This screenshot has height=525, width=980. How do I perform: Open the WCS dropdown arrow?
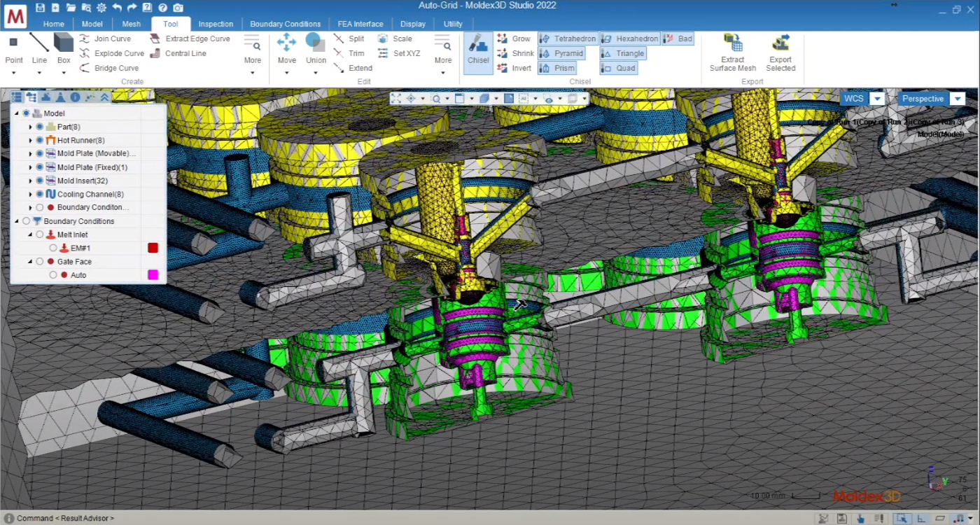click(878, 99)
